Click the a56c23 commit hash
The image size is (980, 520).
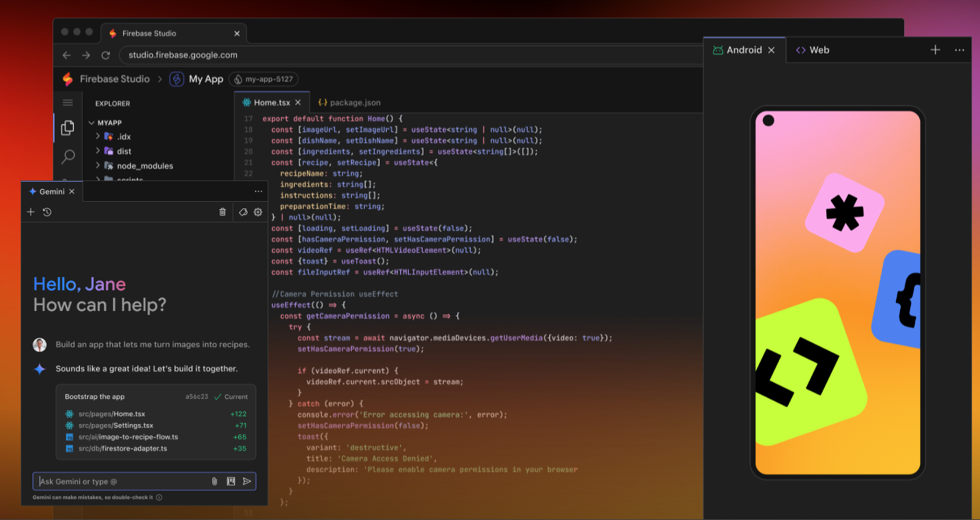[x=196, y=397]
